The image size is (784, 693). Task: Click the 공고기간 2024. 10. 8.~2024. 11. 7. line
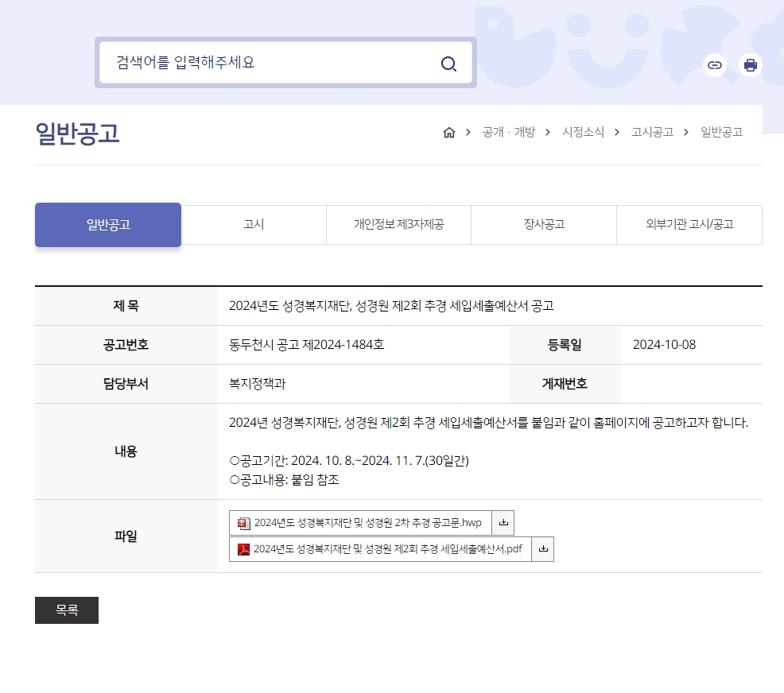pos(349,461)
